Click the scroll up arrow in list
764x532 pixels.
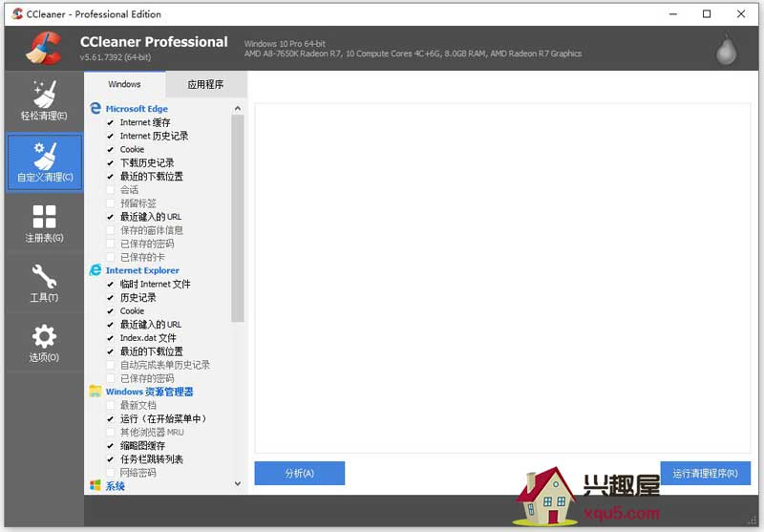(238, 108)
